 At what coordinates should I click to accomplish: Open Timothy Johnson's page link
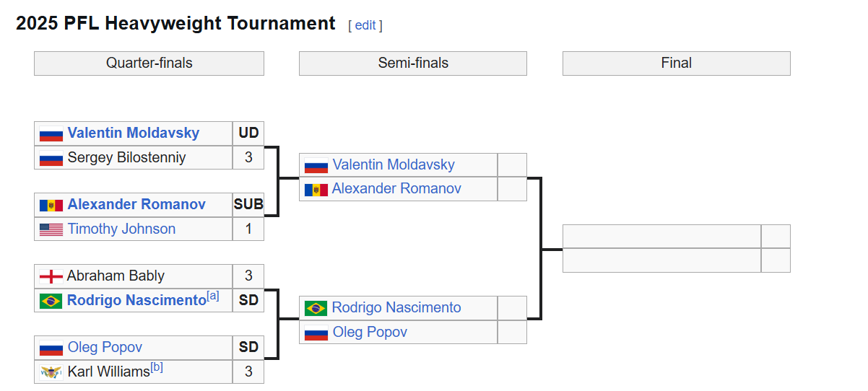[x=121, y=229]
